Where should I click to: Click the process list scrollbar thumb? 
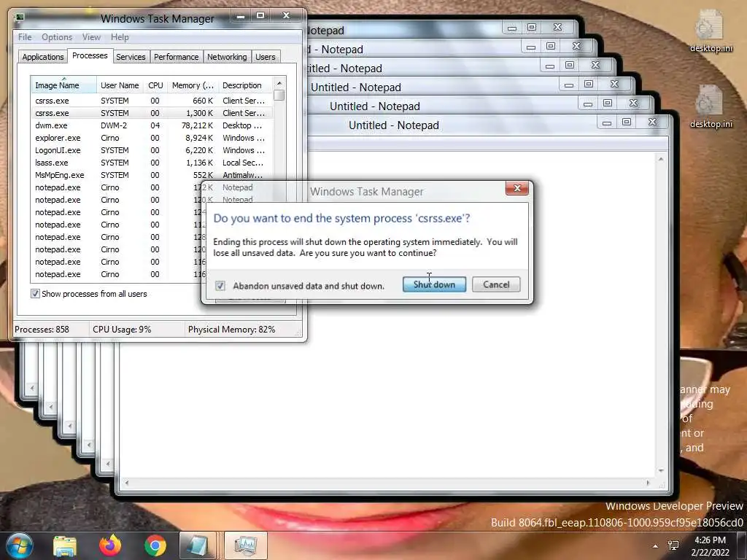pos(279,96)
